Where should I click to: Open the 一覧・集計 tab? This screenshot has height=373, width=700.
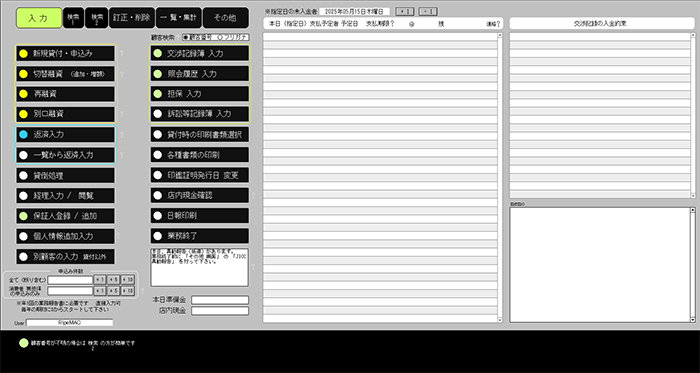click(x=179, y=18)
